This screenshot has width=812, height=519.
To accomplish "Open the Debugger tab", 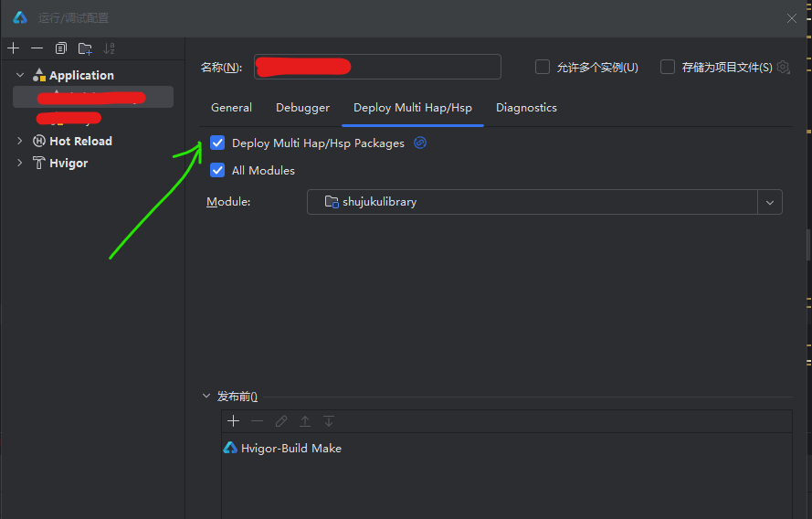I will coord(302,108).
